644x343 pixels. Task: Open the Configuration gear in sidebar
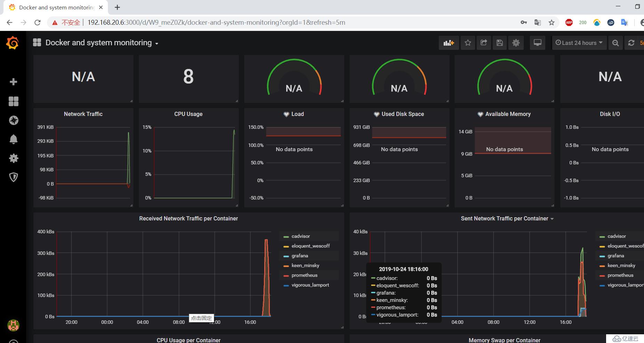click(13, 158)
